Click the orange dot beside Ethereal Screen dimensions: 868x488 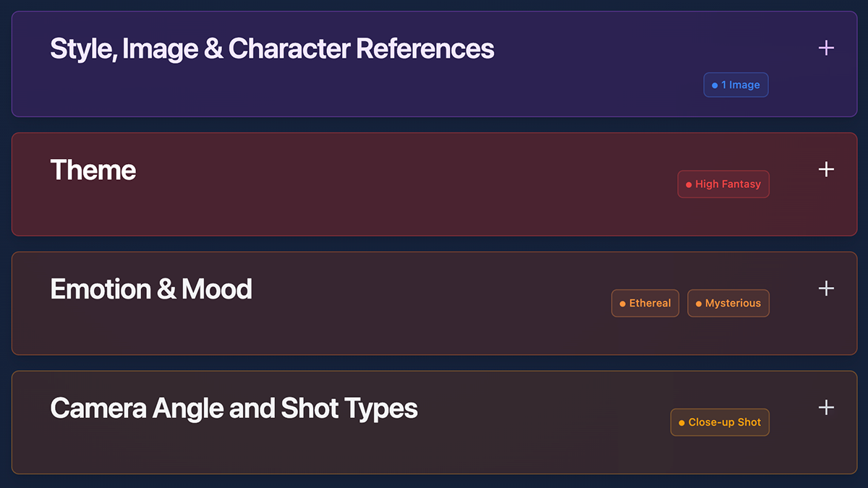tap(622, 304)
